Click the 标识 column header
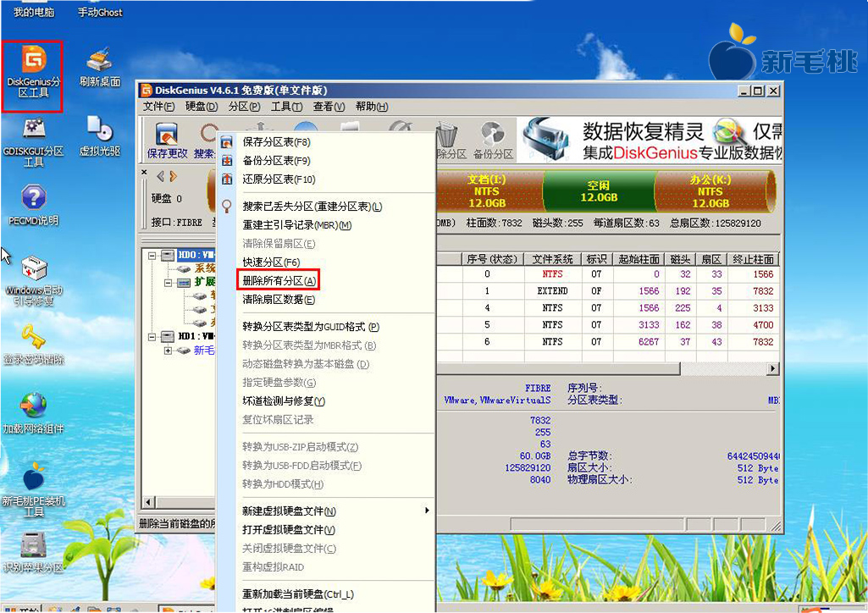 [x=597, y=259]
